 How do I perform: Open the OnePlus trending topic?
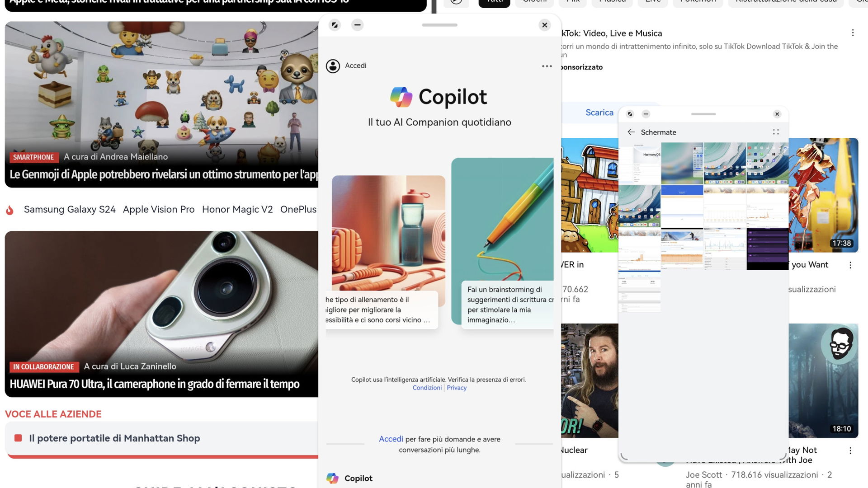coord(298,209)
